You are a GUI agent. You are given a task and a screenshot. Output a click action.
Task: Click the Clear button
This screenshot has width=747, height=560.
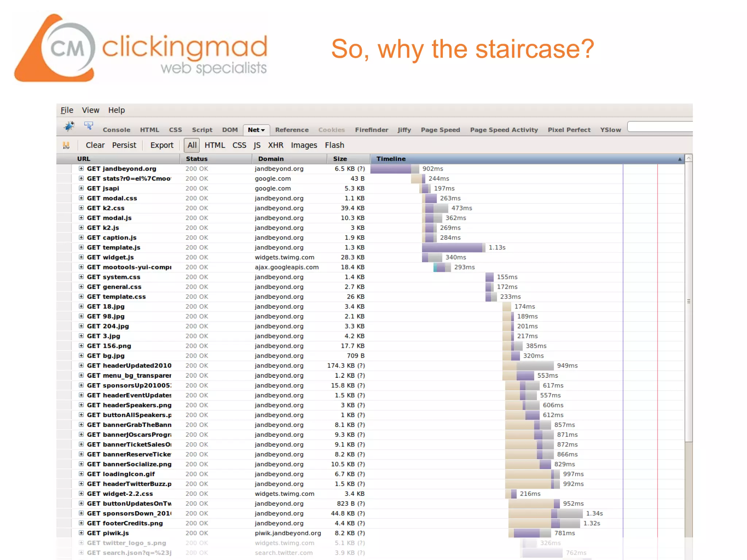[95, 145]
